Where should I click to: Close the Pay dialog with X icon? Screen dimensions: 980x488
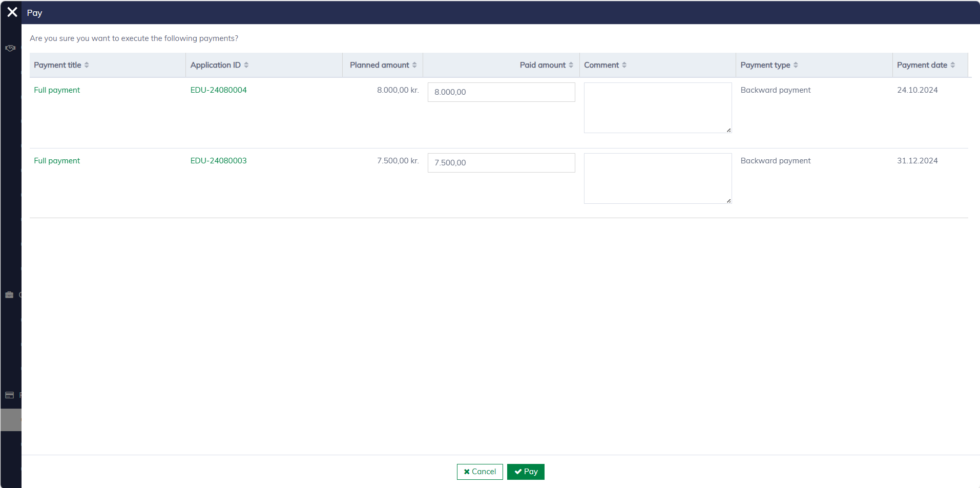coord(12,12)
